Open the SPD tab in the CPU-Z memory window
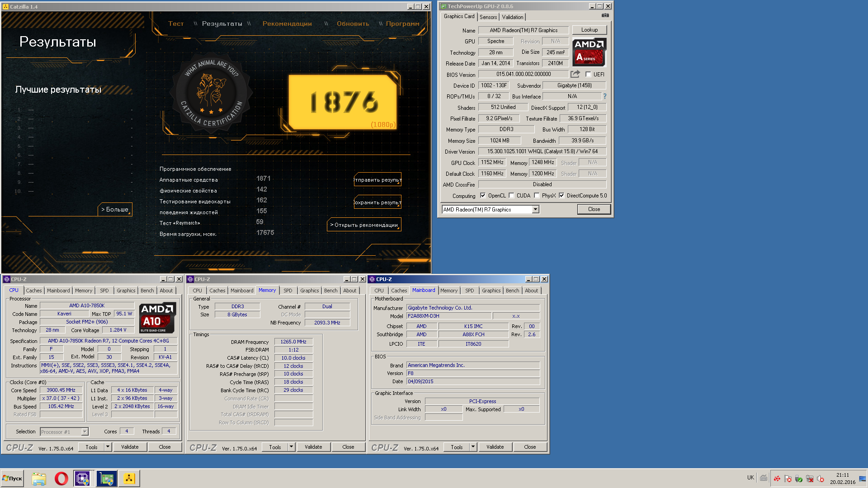 point(288,291)
